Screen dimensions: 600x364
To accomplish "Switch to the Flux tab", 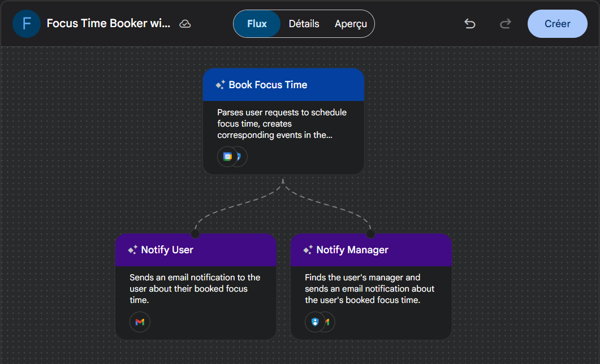I will tap(257, 24).
